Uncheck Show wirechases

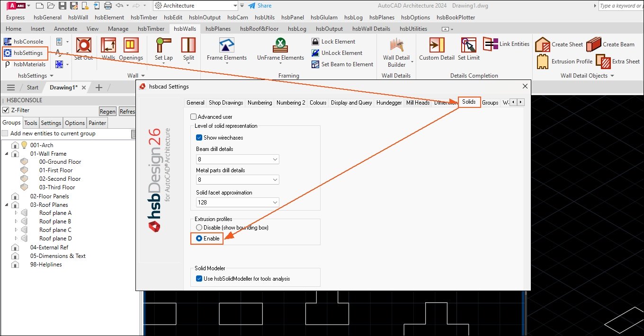pos(199,138)
